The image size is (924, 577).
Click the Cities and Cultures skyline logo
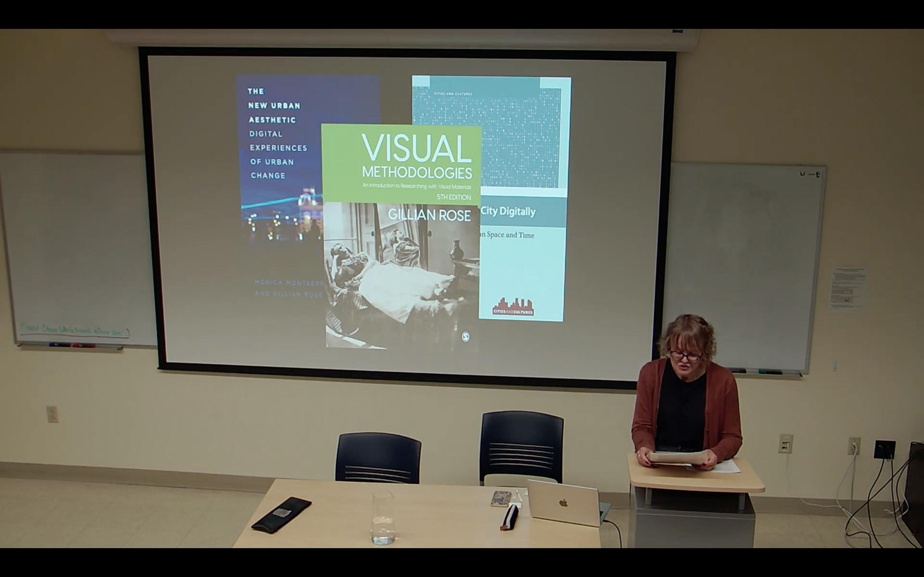pyautogui.click(x=513, y=307)
